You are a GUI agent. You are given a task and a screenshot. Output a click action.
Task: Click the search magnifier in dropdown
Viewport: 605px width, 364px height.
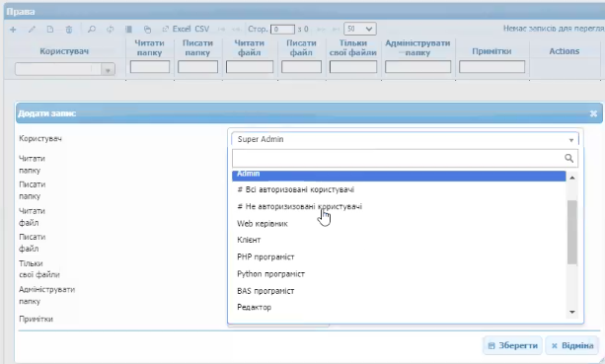(x=568, y=158)
